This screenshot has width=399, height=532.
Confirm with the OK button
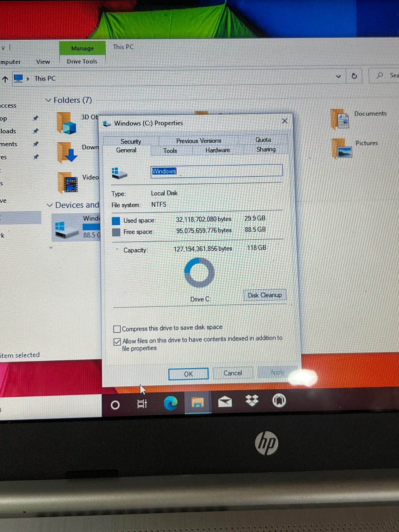coord(188,374)
